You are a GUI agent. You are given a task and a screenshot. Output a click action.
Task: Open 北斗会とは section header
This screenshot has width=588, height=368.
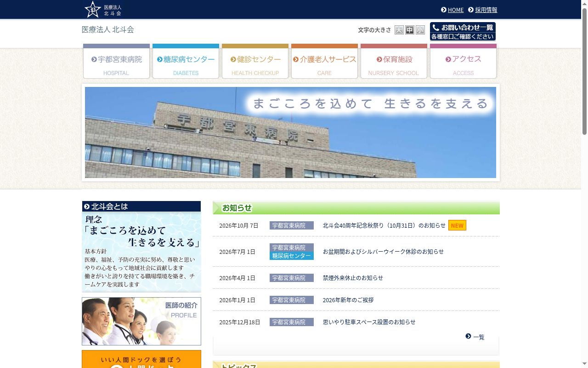[x=141, y=207]
